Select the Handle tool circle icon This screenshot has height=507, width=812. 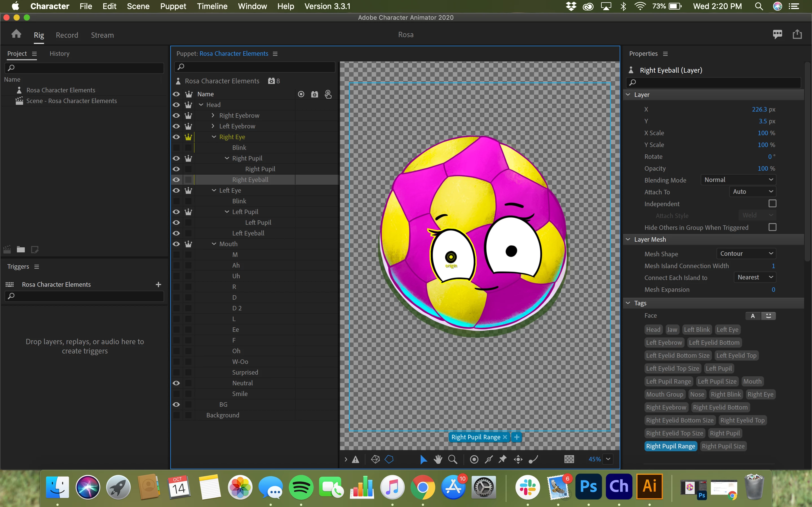[x=474, y=459]
